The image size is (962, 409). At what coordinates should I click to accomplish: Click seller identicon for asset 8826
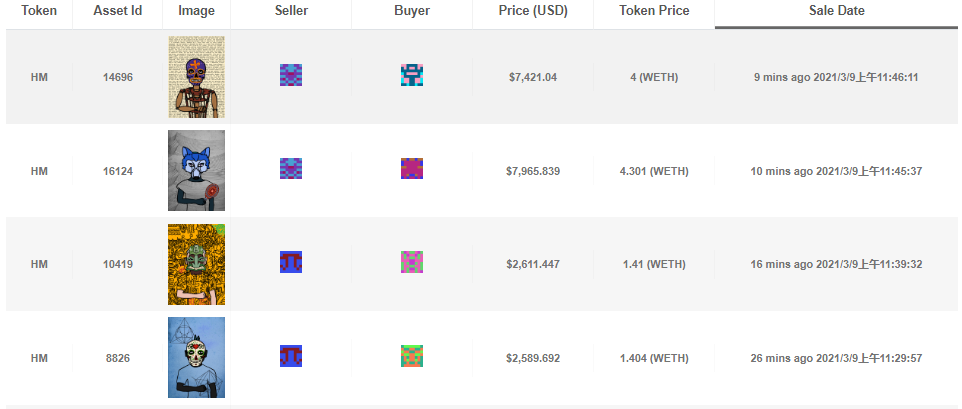291,356
